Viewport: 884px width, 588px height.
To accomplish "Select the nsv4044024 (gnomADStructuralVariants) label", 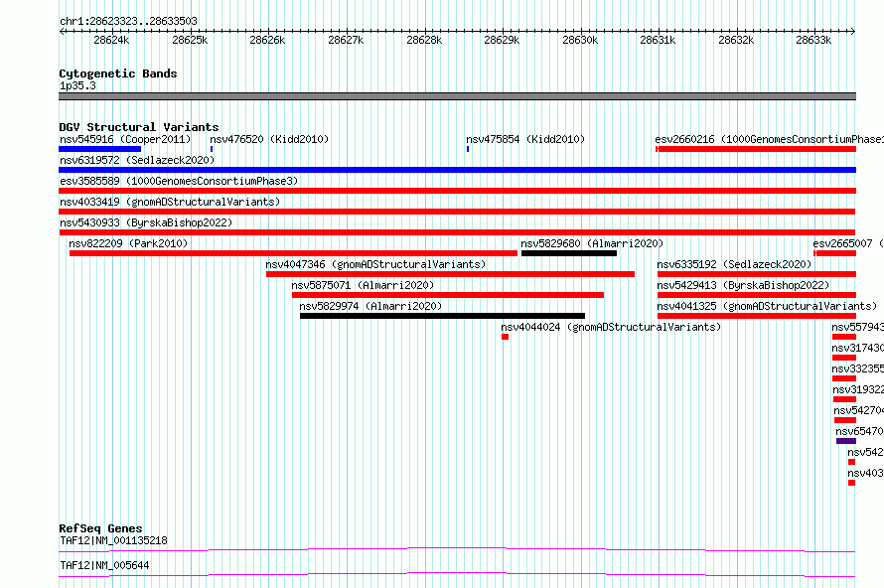I will [x=611, y=327].
